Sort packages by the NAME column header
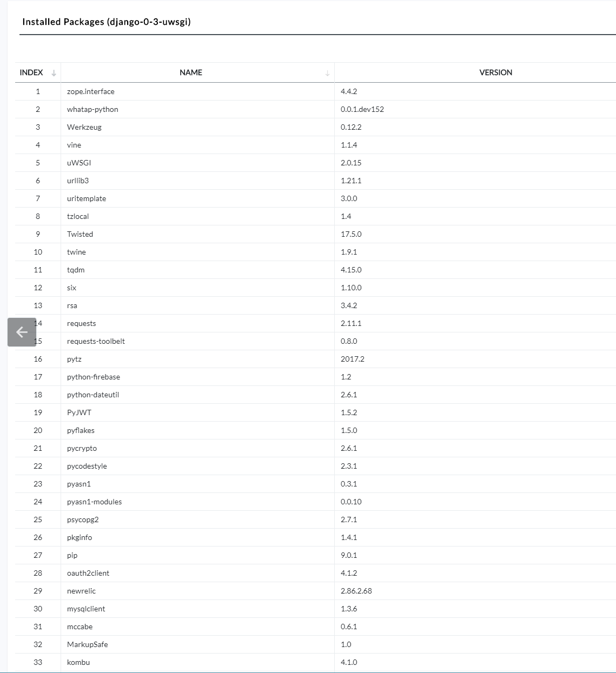The image size is (616, 673). (190, 72)
